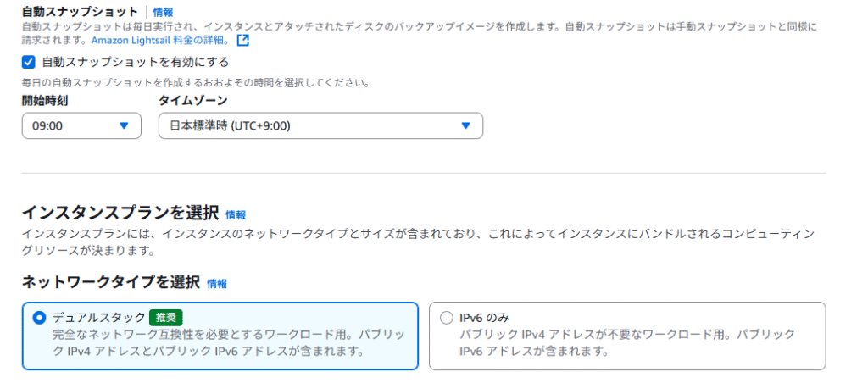Click the 自動スナップショットを有効にする label text
Image resolution: width=868 pixels, height=383 pixels.
136,62
